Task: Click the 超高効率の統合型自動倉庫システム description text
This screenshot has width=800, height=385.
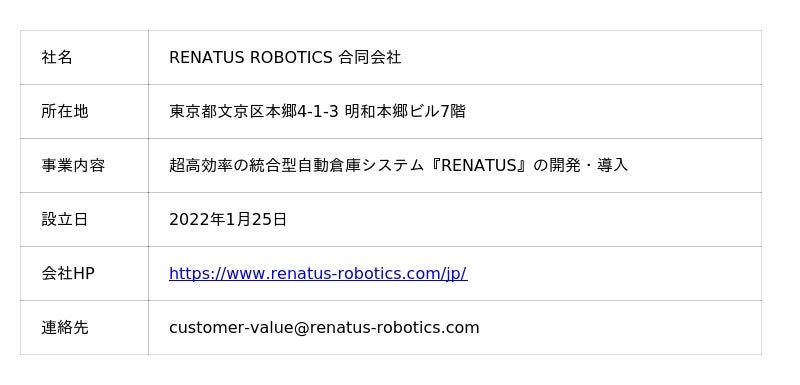Action: tap(296, 165)
